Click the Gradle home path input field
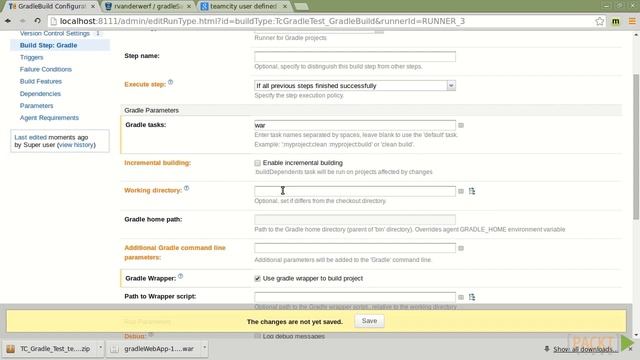The height and width of the screenshot is (360, 640). (x=355, y=220)
